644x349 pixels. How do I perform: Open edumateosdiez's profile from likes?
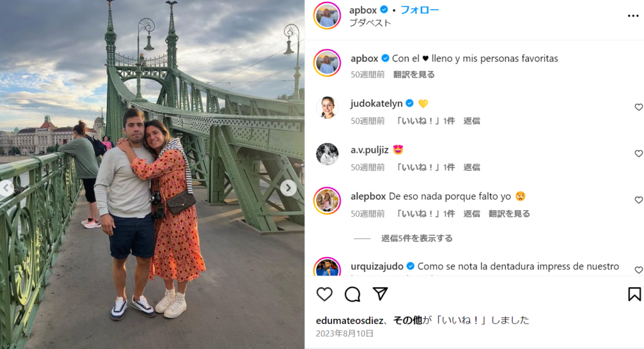(x=350, y=320)
